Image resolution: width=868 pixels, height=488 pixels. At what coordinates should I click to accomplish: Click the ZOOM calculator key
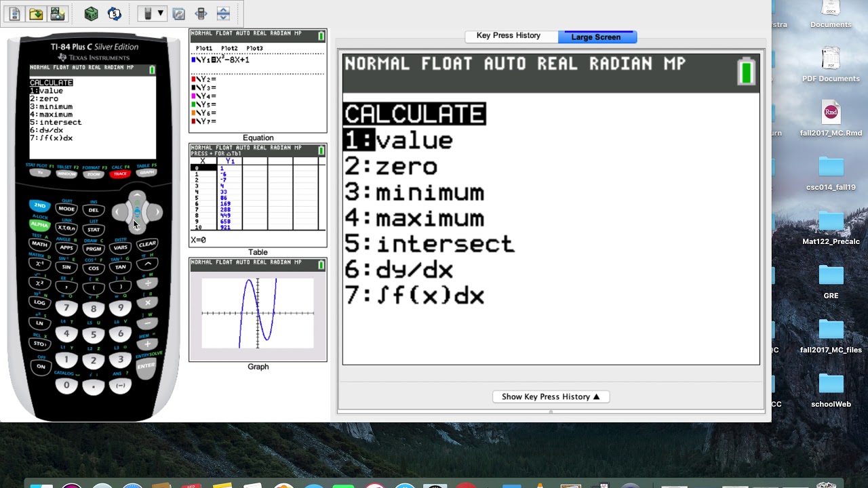(94, 174)
